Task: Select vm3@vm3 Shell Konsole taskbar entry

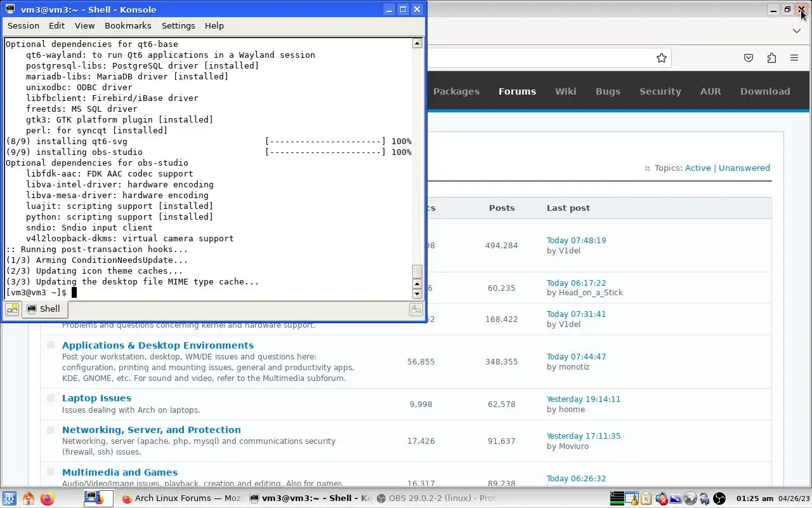Action: (x=309, y=498)
